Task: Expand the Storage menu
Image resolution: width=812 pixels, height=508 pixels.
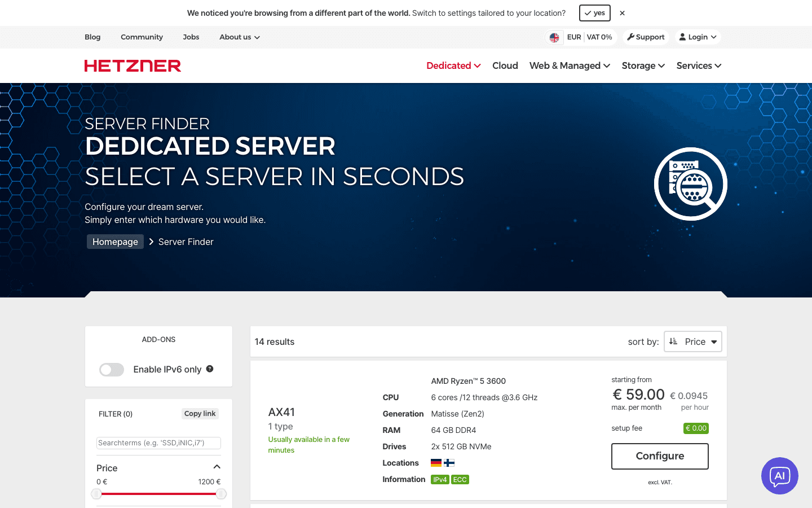Action: [x=643, y=65]
